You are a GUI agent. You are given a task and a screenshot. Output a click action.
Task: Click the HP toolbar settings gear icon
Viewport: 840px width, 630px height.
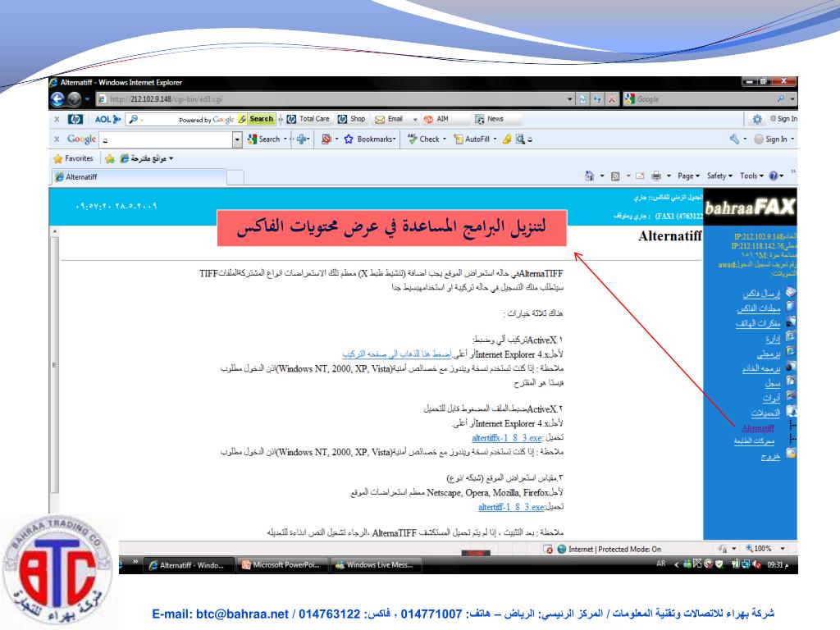(x=756, y=119)
